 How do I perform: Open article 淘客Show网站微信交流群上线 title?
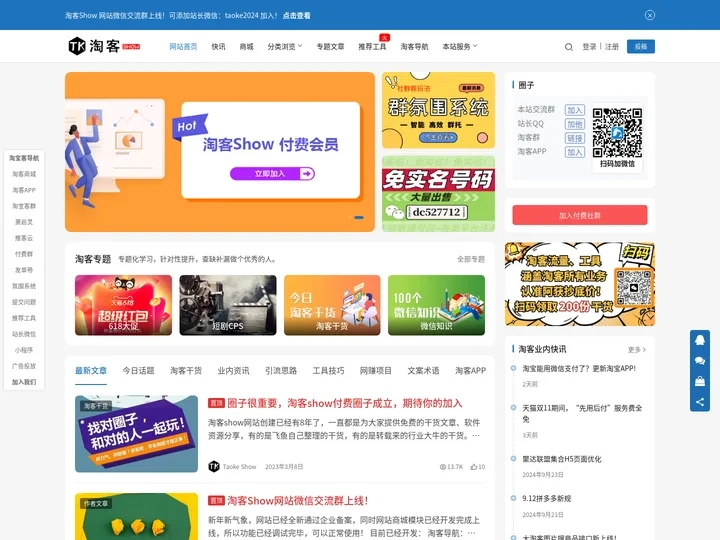coord(298,501)
